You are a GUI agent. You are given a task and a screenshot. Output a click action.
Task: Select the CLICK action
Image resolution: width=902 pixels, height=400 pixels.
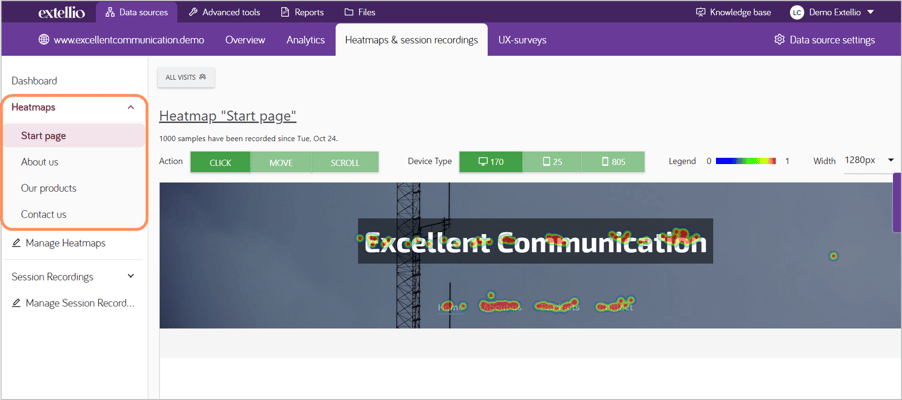[x=220, y=162]
